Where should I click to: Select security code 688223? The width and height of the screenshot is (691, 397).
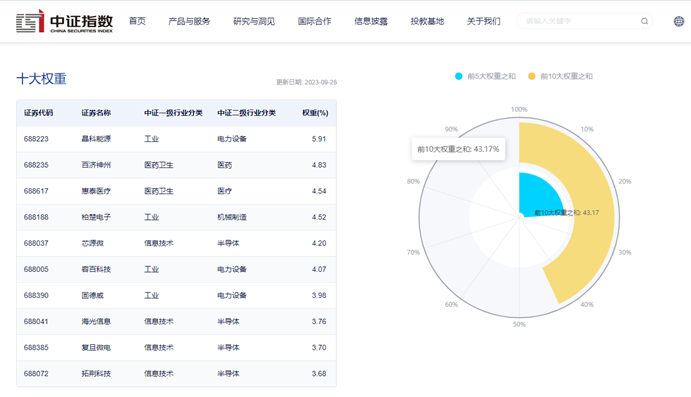click(x=36, y=139)
